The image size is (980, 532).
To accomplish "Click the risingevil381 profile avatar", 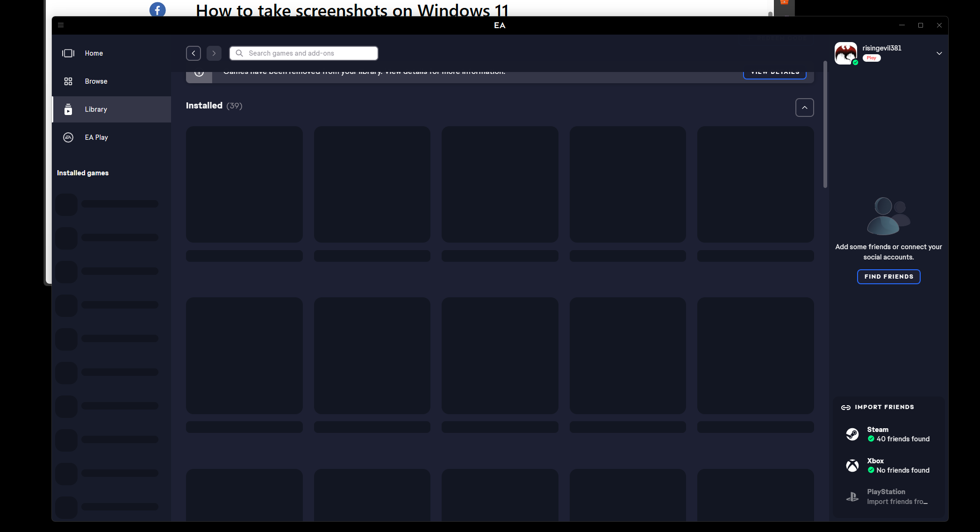I will coord(846,53).
